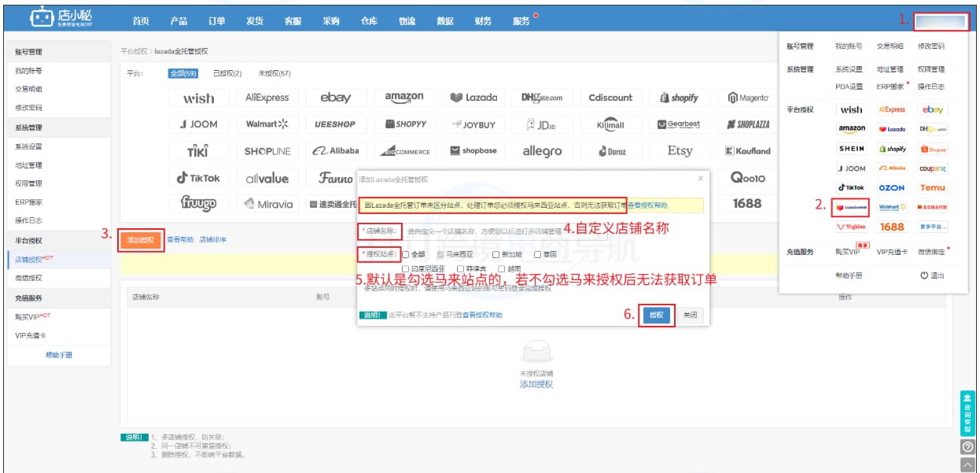Open the 订单 menu in the top bar

(x=216, y=20)
